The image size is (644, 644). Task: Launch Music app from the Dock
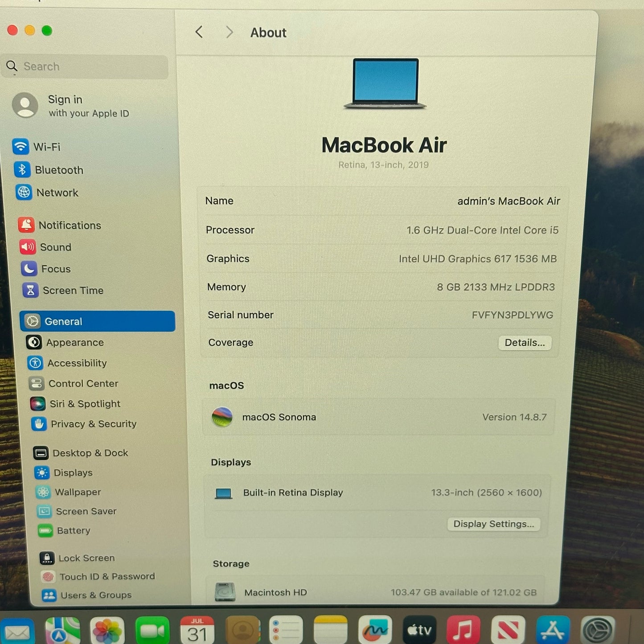[464, 630]
